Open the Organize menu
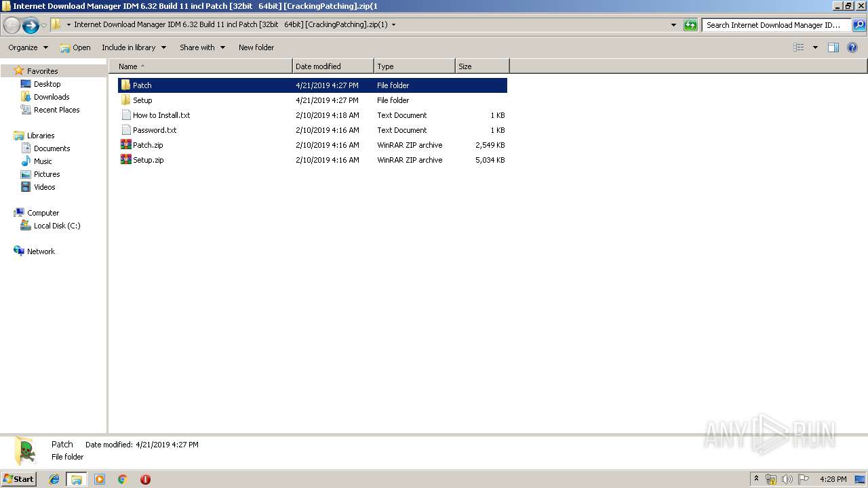Viewport: 868px width, 488px height. tap(28, 47)
